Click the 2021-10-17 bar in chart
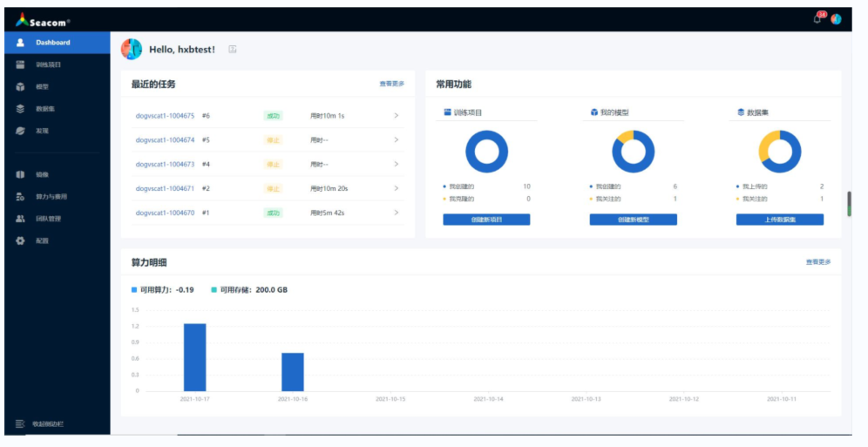This screenshot has height=447, width=868. tap(194, 356)
